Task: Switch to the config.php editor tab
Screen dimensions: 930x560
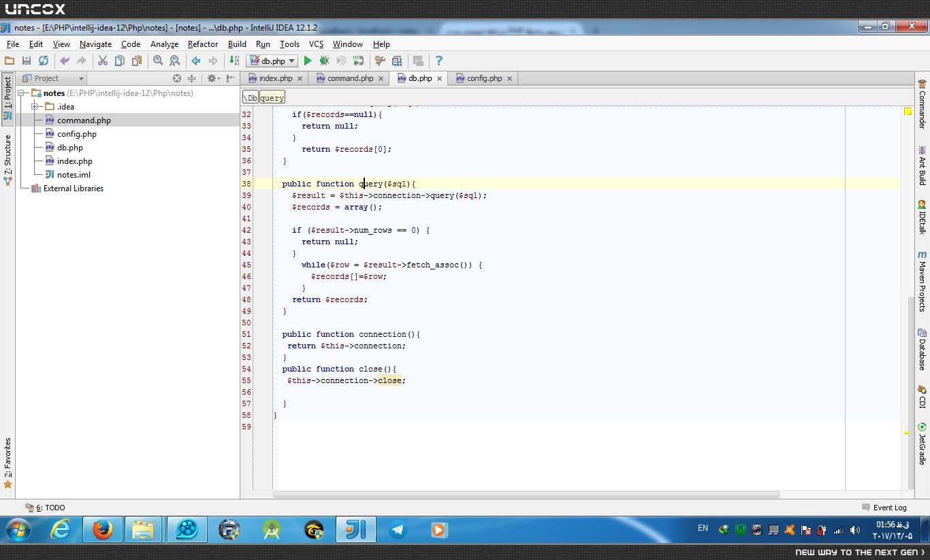Action: tap(484, 78)
